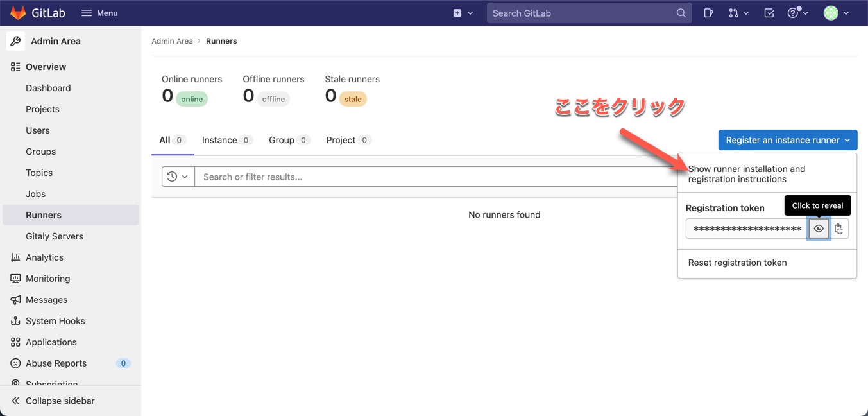Click the Offline runners heading
This screenshot has width=868, height=416.
tap(273, 79)
